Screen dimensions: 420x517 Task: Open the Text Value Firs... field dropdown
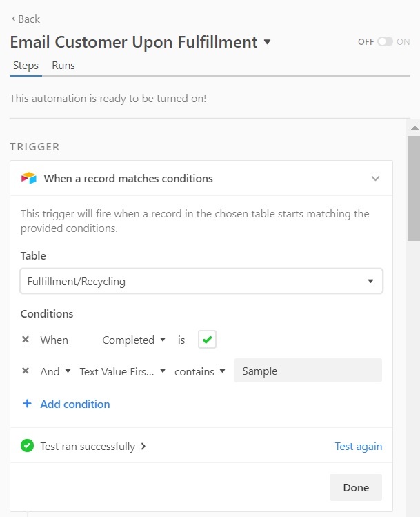(x=122, y=371)
